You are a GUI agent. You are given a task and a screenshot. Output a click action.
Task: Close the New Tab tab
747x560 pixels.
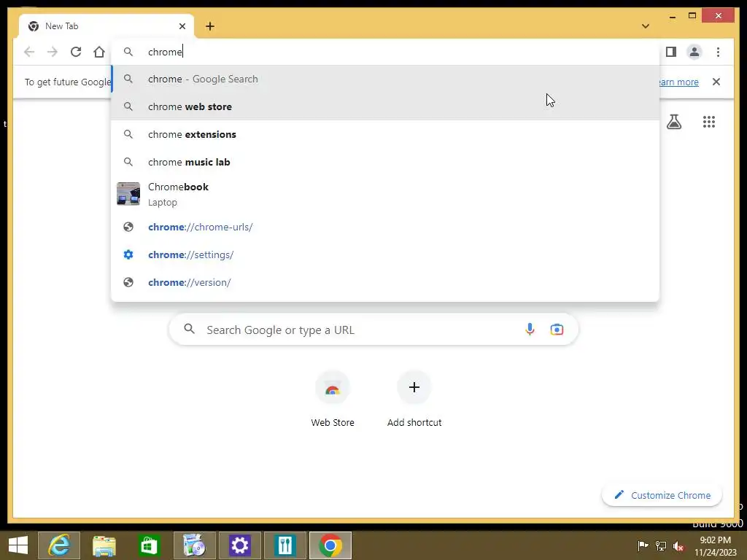pyautogui.click(x=182, y=26)
